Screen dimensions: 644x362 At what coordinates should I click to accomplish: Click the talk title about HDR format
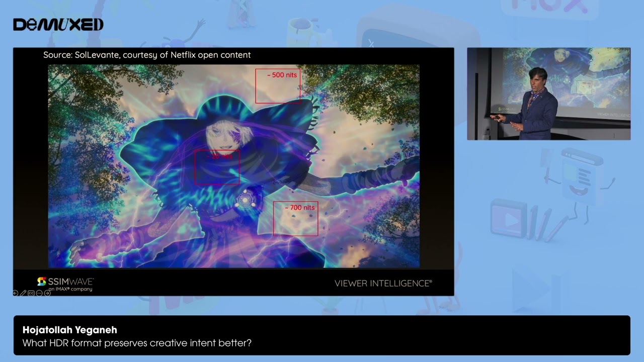pos(137,343)
